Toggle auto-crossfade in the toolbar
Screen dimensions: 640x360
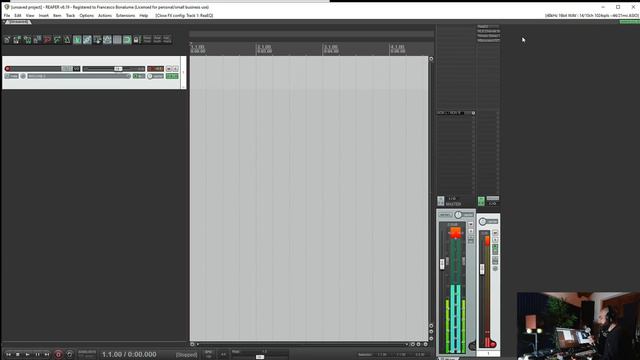[x=77, y=40]
